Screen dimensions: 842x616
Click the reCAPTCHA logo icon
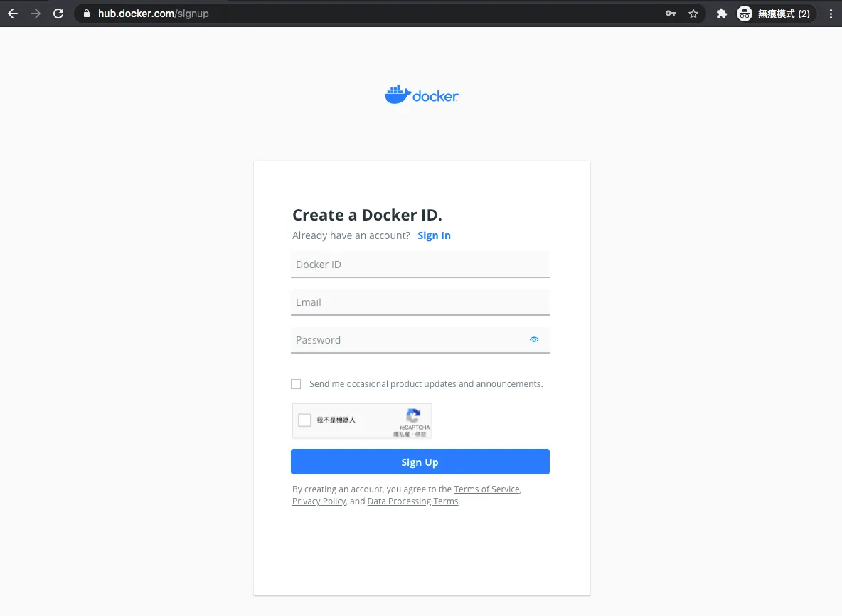click(413, 415)
